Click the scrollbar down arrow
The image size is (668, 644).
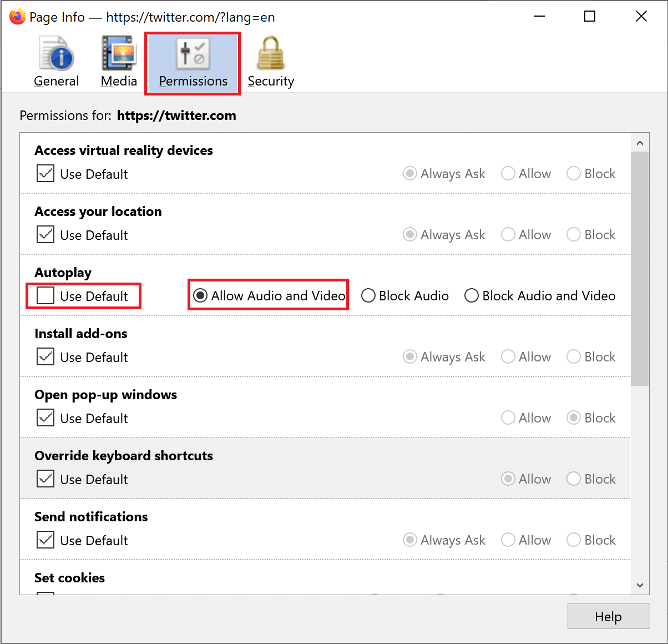(640, 585)
